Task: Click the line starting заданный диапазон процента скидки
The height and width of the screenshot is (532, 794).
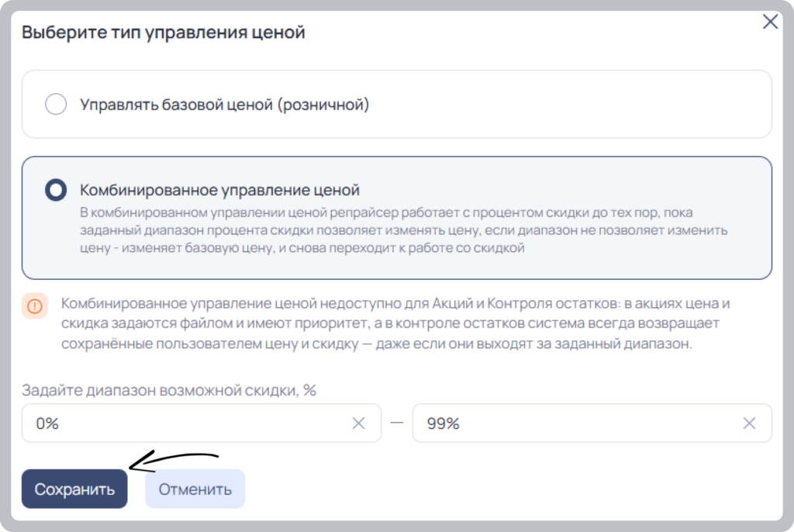Action: tap(403, 230)
